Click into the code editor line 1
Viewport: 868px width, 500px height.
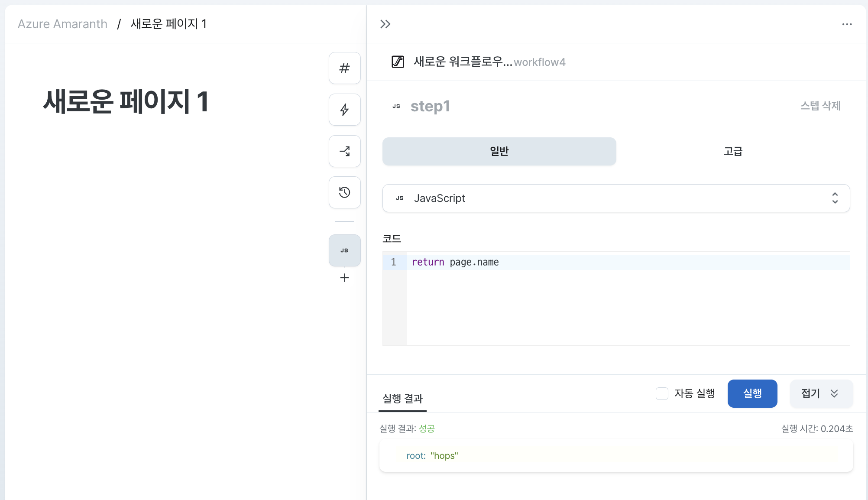point(628,262)
